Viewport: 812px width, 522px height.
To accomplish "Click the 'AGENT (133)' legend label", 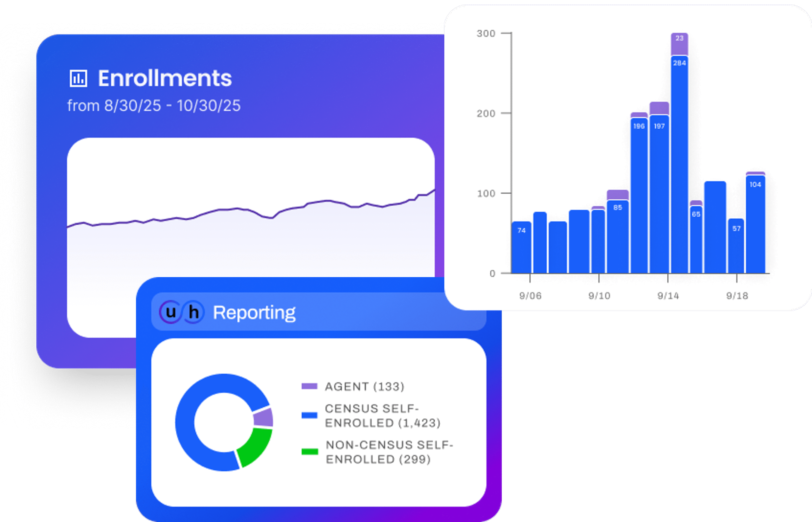I will 365,387.
